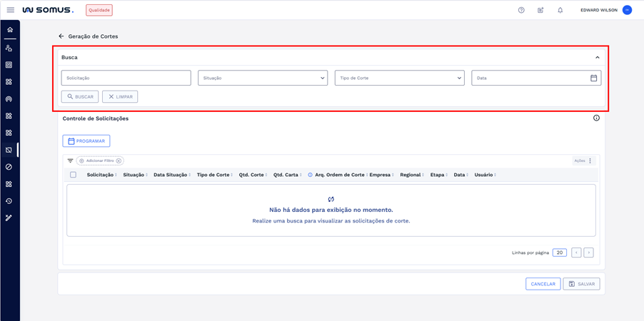Click the PROGRAMAR button
This screenshot has width=644, height=321.
(86, 141)
